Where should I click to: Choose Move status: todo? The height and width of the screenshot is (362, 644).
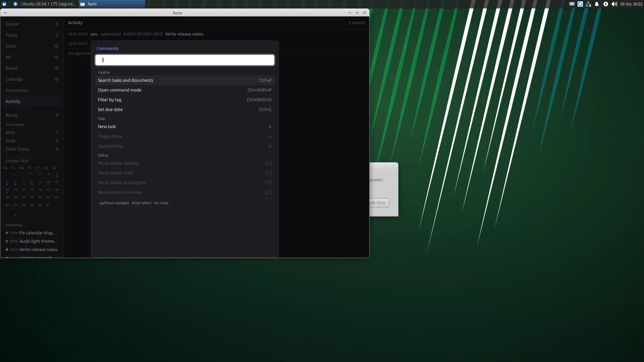[x=185, y=173]
